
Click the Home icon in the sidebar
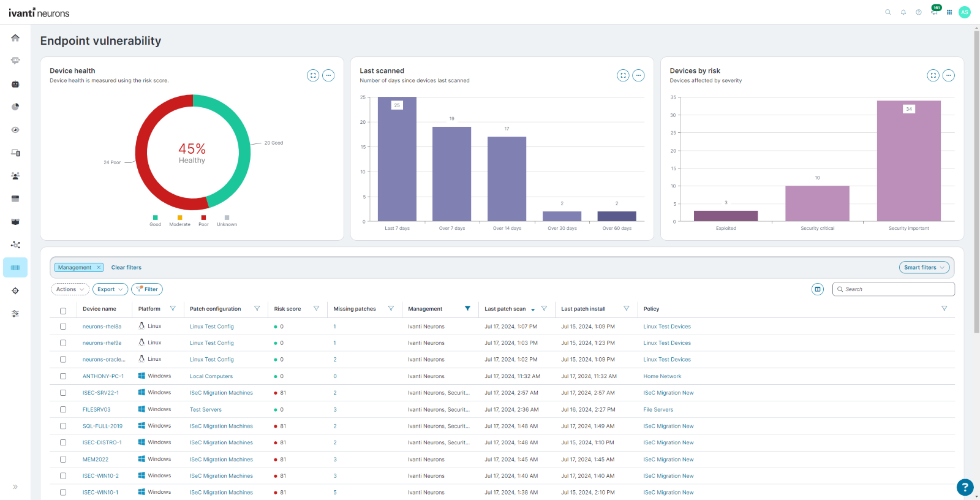(15, 38)
